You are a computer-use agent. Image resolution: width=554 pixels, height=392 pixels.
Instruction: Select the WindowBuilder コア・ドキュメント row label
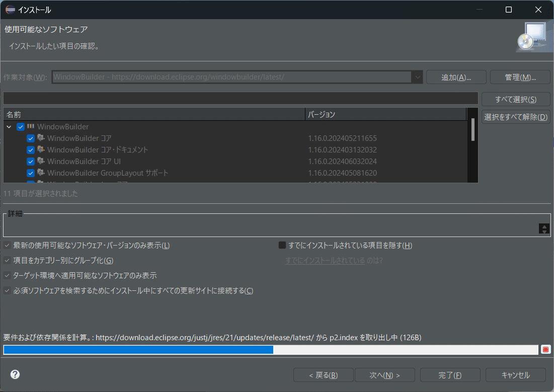(x=98, y=150)
